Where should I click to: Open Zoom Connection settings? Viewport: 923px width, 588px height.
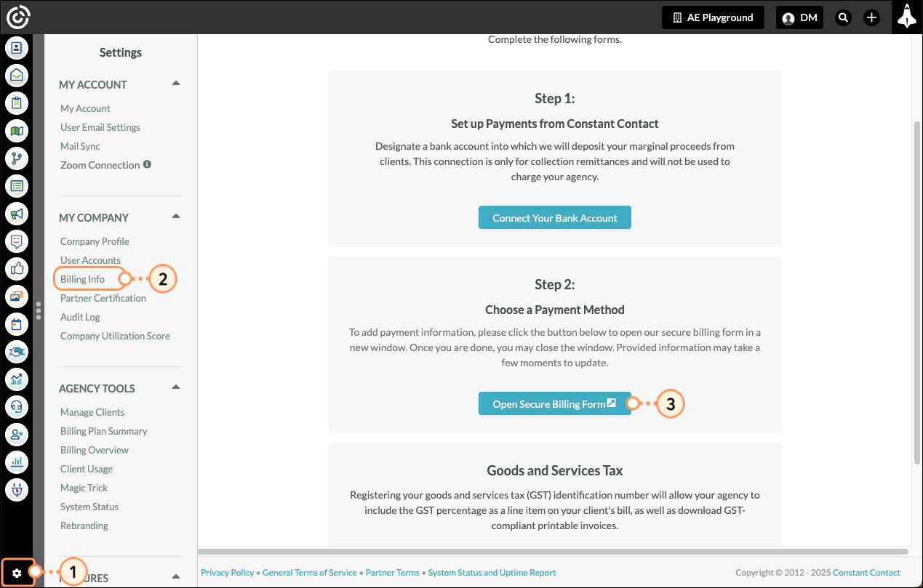tap(100, 165)
